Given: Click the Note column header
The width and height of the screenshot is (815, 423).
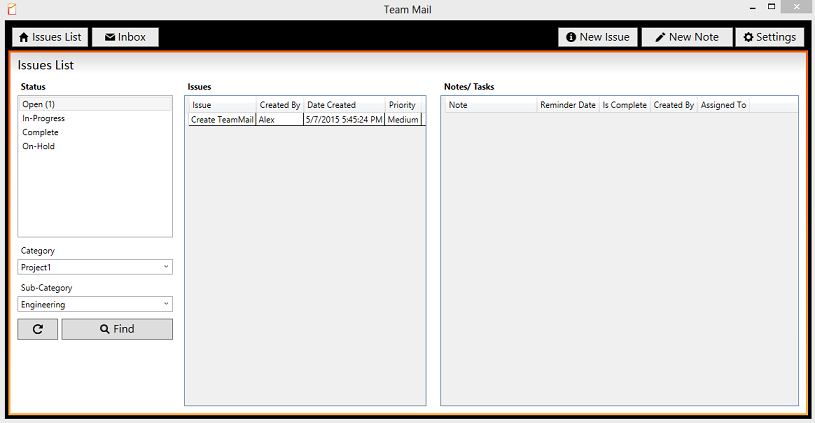Looking at the screenshot, I should pyautogui.click(x=491, y=104).
